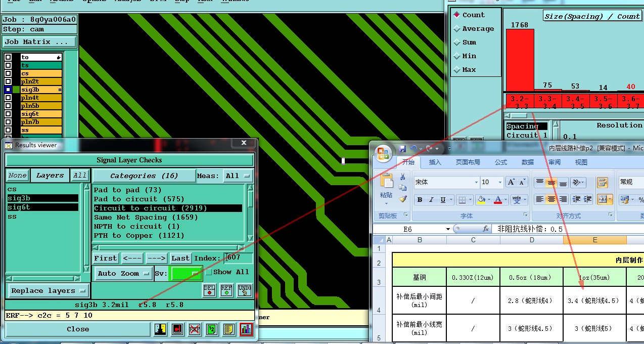Viewport: 644px width, 344px height.
Task: Toggle Italic formatting in Excel
Action: point(431,200)
